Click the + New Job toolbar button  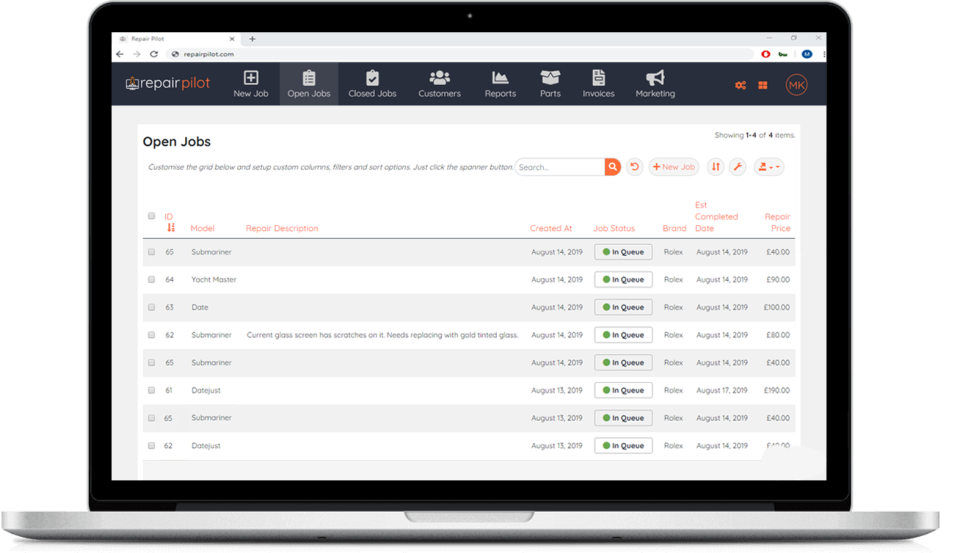tap(673, 167)
